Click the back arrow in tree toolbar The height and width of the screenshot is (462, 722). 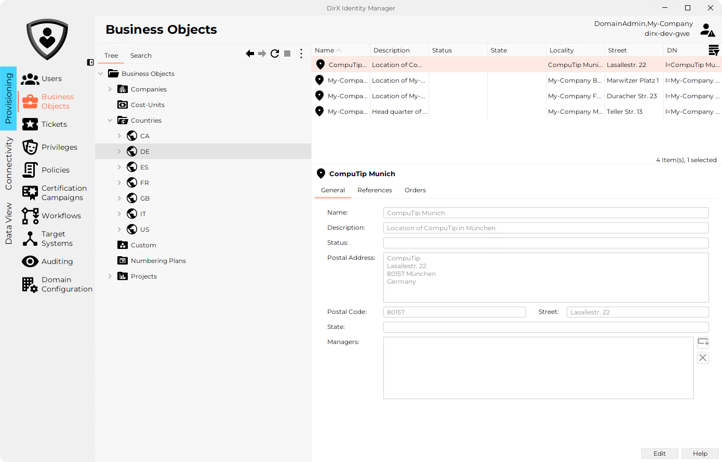pos(250,54)
